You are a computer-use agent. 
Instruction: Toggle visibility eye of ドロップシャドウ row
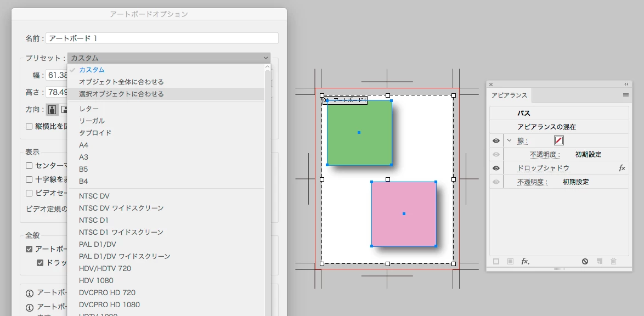[496, 168]
